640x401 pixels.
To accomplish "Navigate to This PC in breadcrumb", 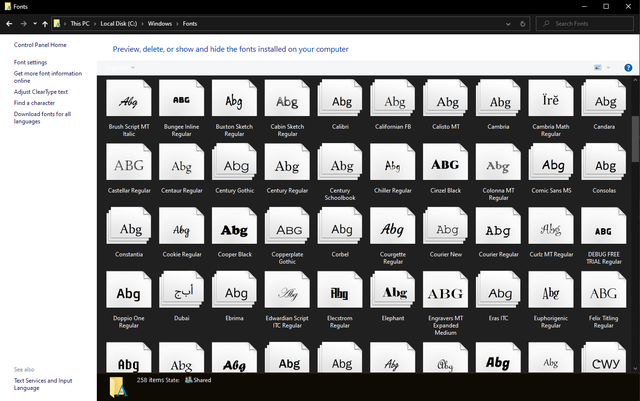I will (x=80, y=24).
